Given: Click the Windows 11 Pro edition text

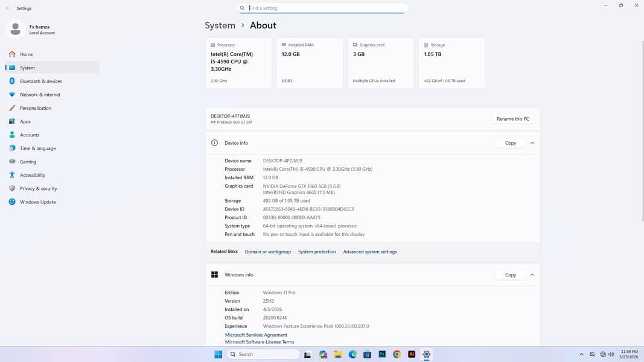Looking at the screenshot, I should click(279, 293).
